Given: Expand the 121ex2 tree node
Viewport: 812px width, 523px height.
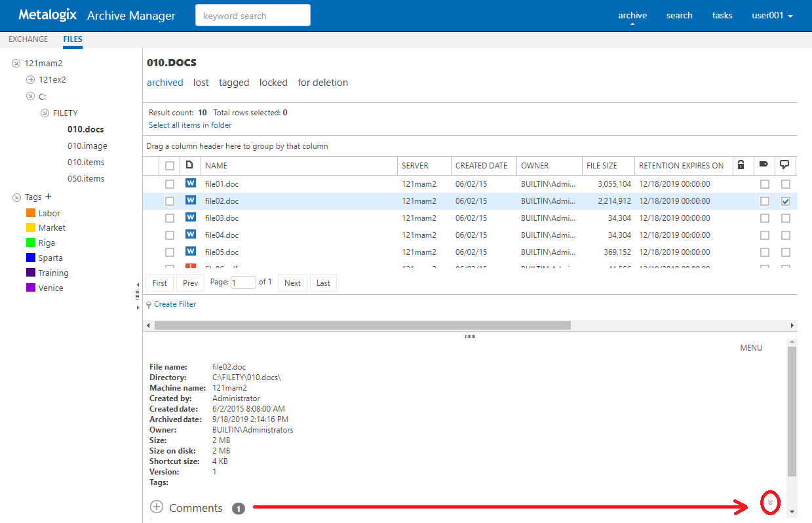Looking at the screenshot, I should point(30,80).
